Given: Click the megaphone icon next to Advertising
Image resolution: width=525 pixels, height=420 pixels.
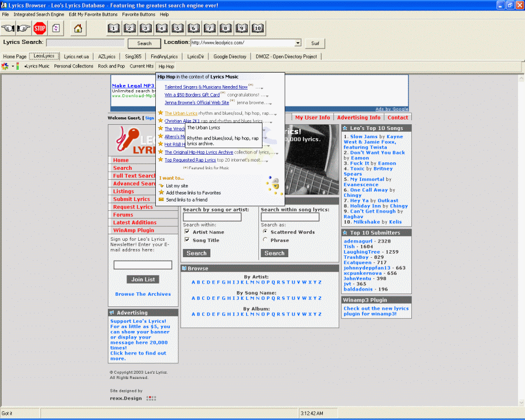Looking at the screenshot, I should coord(112,313).
